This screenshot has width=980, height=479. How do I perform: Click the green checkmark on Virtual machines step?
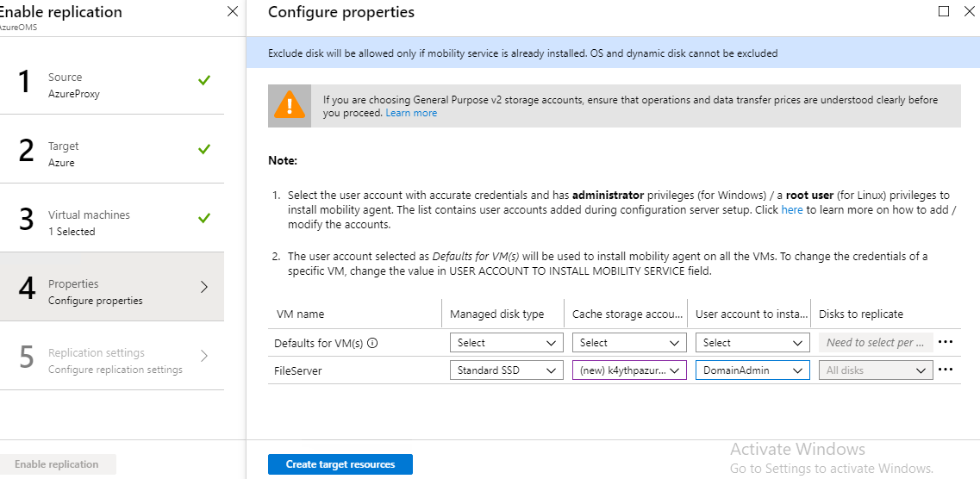point(203,217)
